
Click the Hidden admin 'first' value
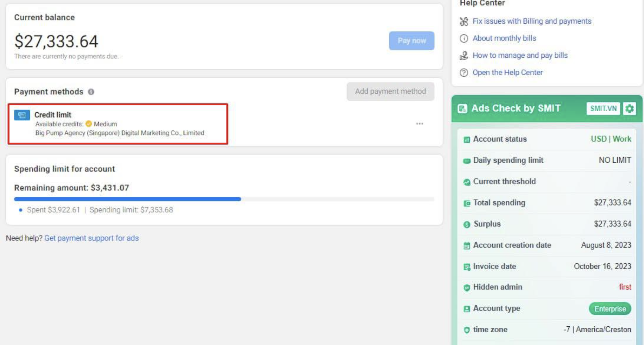click(625, 287)
